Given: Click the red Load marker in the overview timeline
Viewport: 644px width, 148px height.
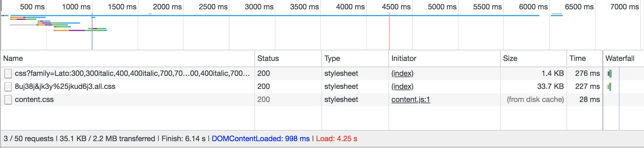Looking at the screenshot, I should [389, 31].
